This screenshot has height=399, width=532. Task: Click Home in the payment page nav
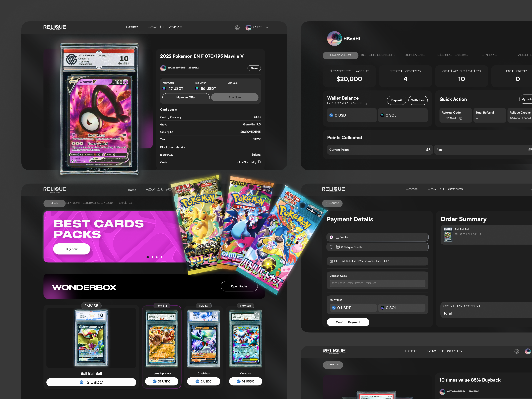[411, 190]
